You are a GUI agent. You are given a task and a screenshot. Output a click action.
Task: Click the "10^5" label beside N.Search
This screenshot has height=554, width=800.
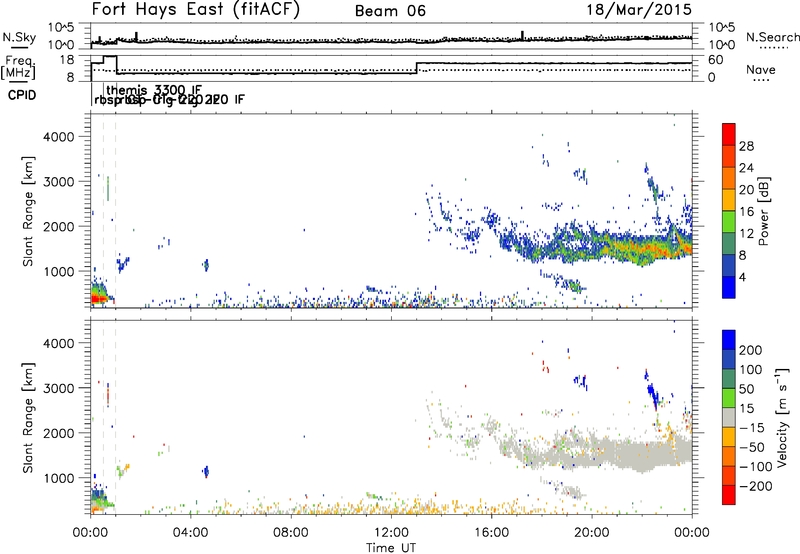coord(721,27)
